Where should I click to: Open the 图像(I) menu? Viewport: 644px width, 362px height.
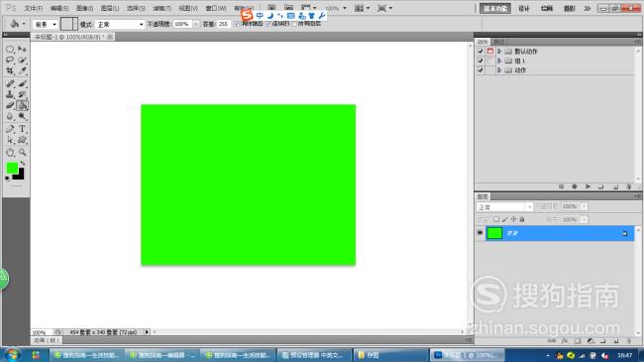coord(84,8)
